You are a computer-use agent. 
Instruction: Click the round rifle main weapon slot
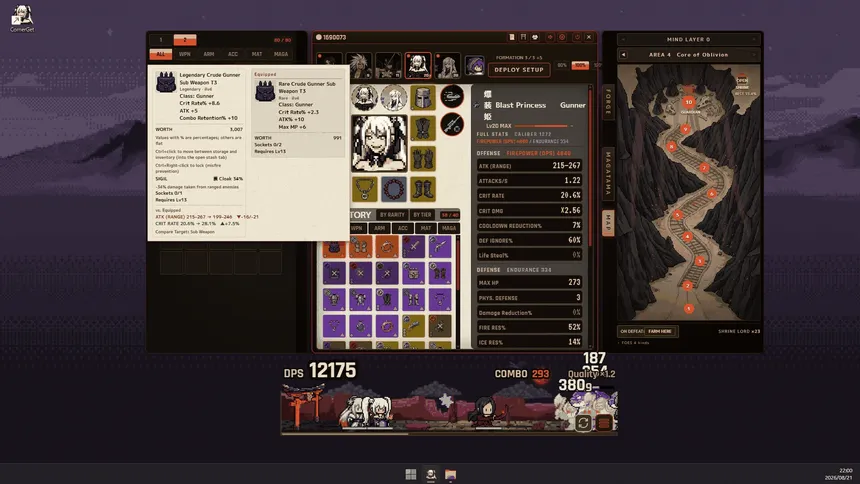pyautogui.click(x=452, y=125)
